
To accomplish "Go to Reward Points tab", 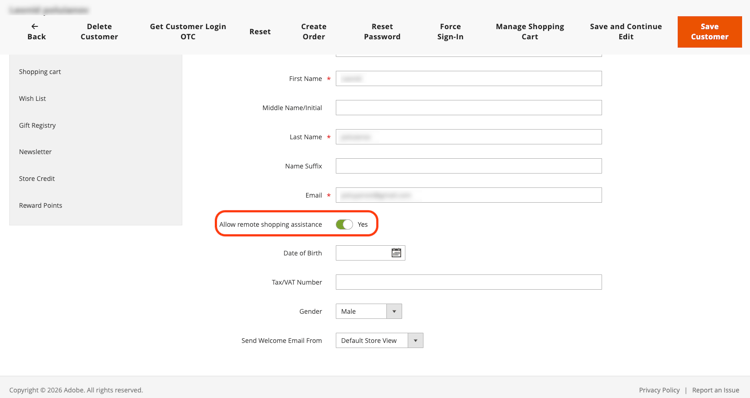I will coord(40,205).
